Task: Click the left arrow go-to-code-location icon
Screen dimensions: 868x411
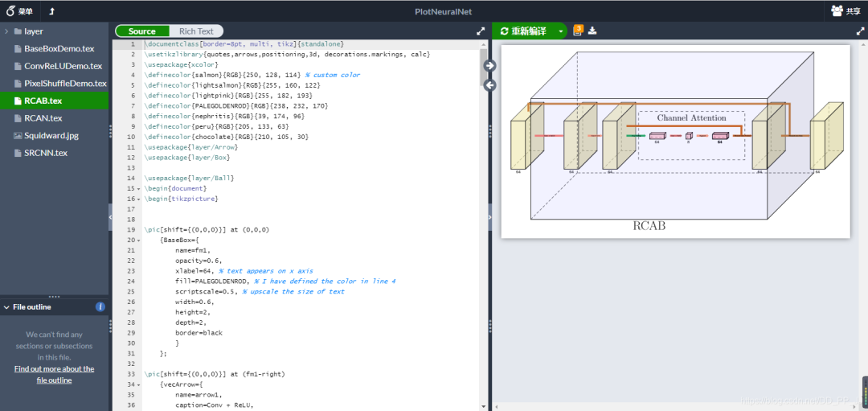Action: 490,85
